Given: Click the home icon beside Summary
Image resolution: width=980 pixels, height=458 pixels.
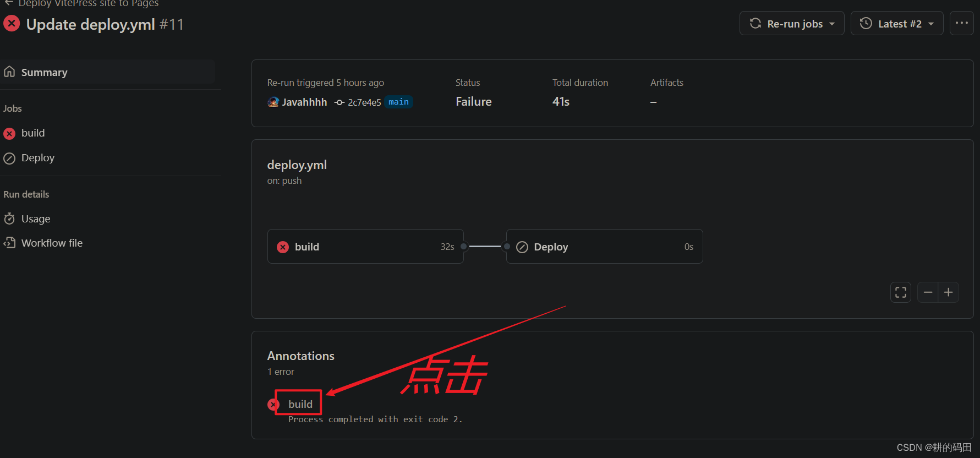Looking at the screenshot, I should (x=9, y=72).
